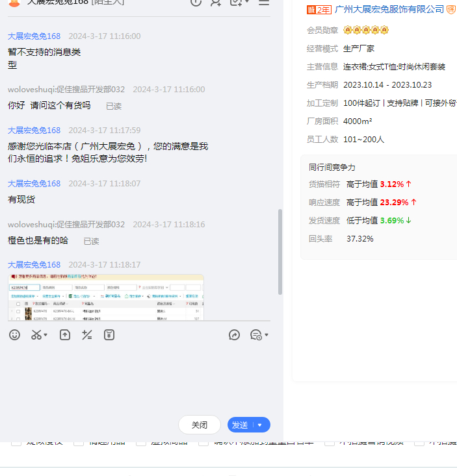
Task: Expand the screenshot options arrow beside scissors
Action: coord(46,336)
